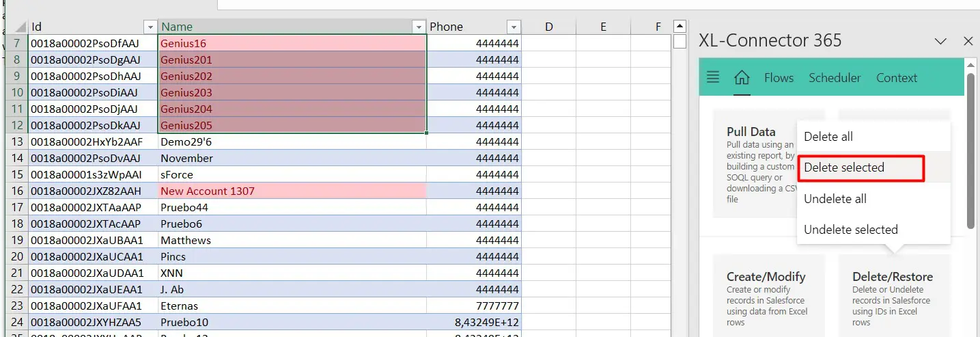Open the Phone column filter dropdown
This screenshot has height=337, width=980.
[x=514, y=27]
